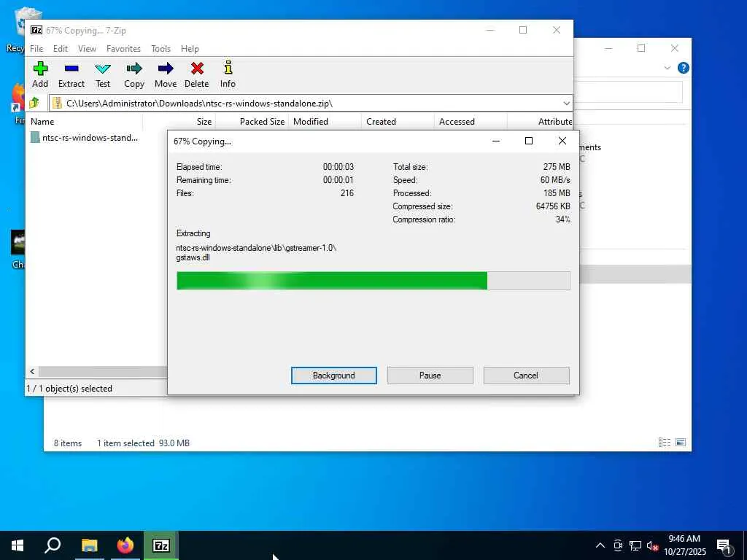Cancel the extraction
The width and height of the screenshot is (747, 560).
click(x=526, y=376)
